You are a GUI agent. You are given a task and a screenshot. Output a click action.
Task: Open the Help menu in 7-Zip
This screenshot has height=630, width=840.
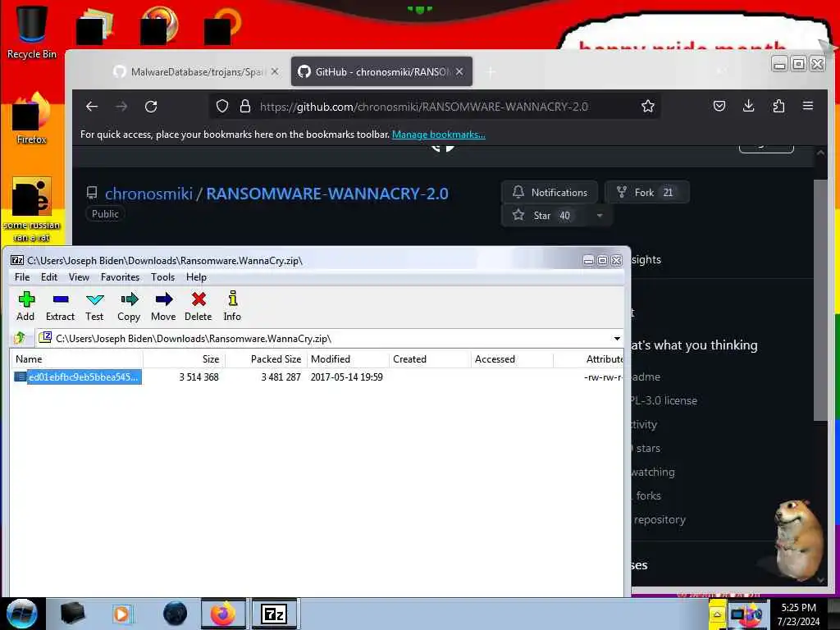point(196,277)
